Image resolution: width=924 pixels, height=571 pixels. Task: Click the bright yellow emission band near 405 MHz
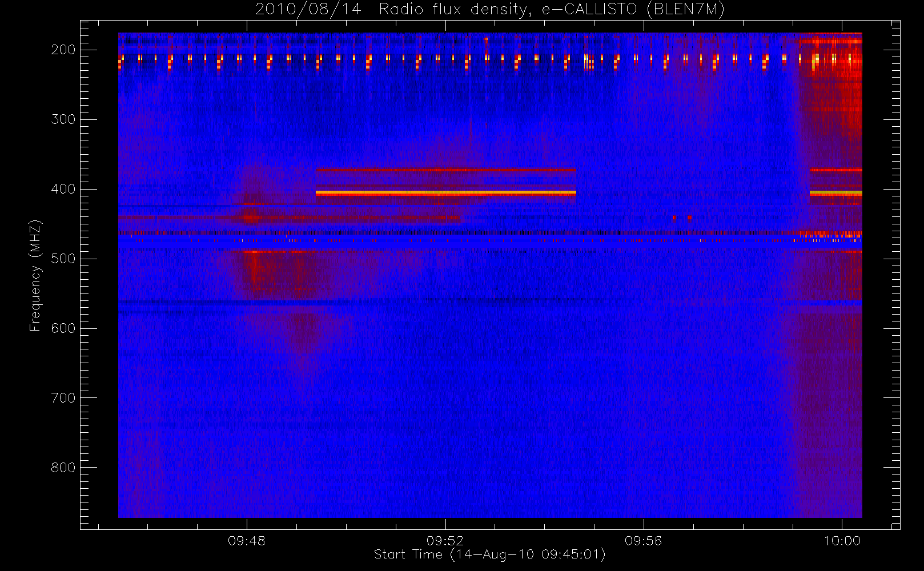click(446, 193)
